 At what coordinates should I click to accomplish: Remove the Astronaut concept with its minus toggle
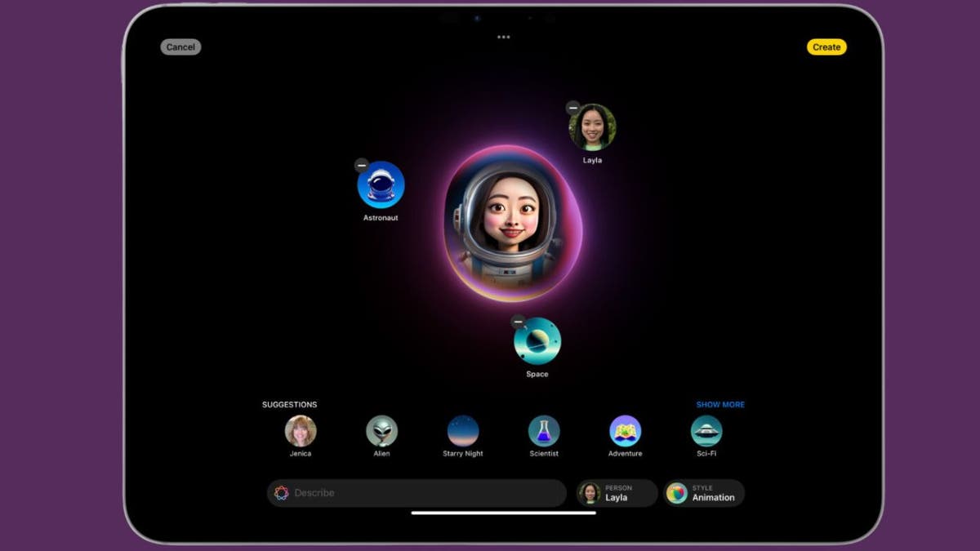[360, 165]
